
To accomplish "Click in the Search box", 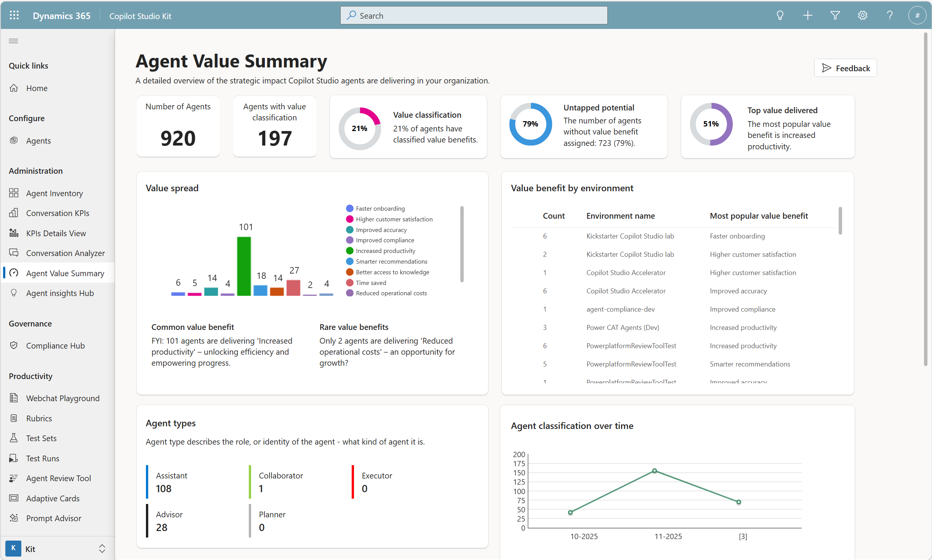I will point(474,16).
